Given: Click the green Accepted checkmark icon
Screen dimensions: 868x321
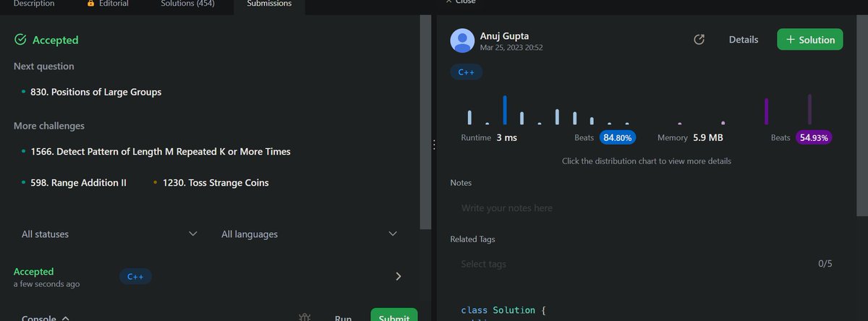Looking at the screenshot, I should (x=21, y=40).
